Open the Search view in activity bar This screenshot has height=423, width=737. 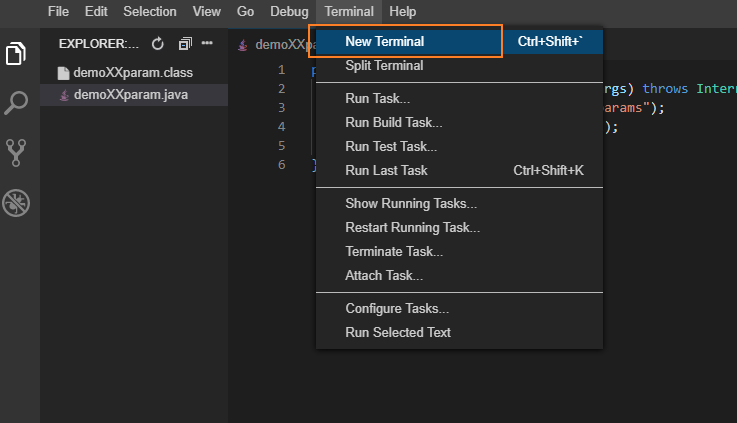coord(16,102)
